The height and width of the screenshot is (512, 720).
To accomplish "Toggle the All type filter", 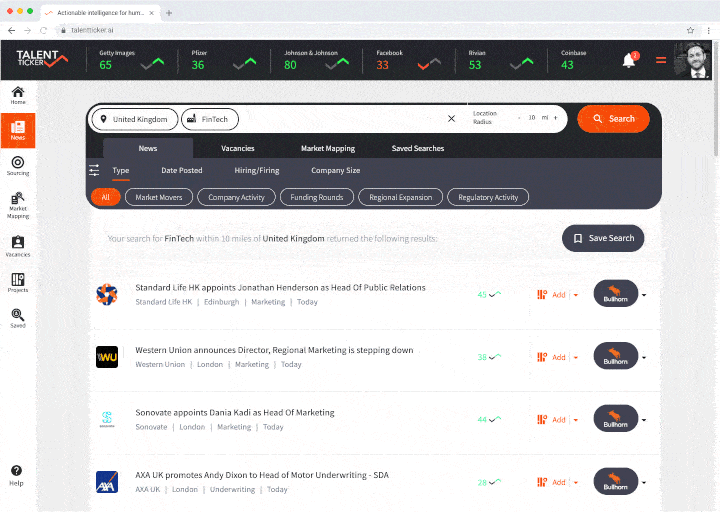I will click(x=106, y=197).
